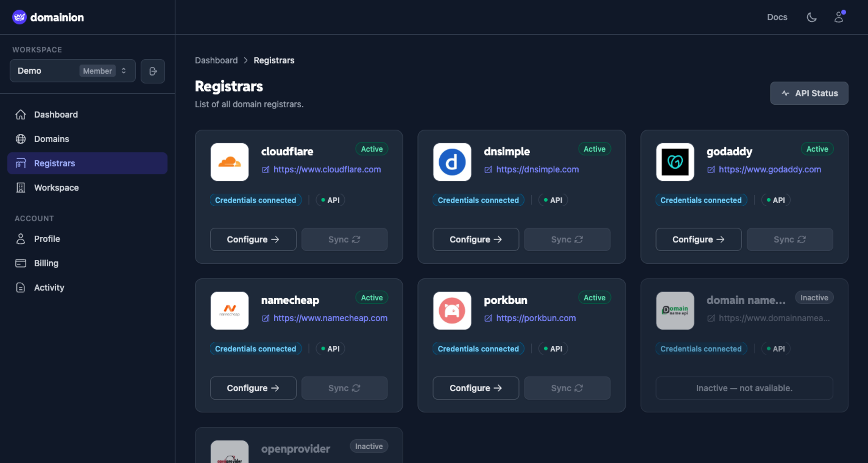Click Sync on the porkbun card
868x463 pixels.
tap(567, 388)
